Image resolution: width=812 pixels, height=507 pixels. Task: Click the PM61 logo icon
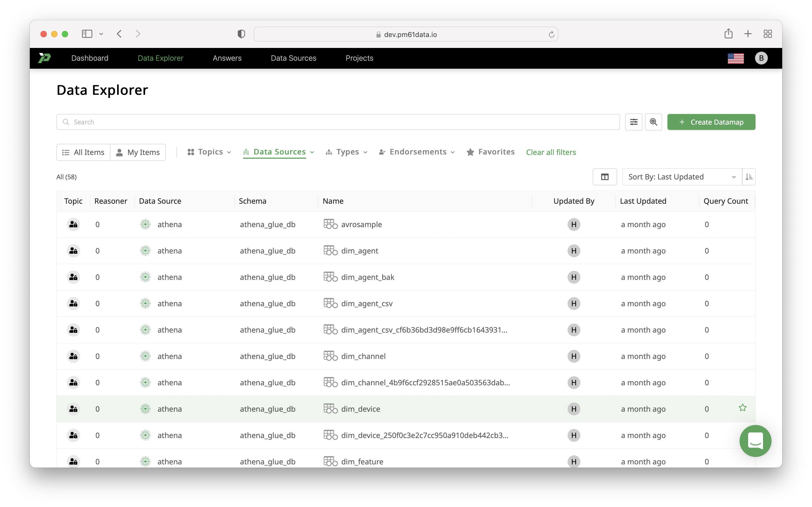tap(44, 58)
